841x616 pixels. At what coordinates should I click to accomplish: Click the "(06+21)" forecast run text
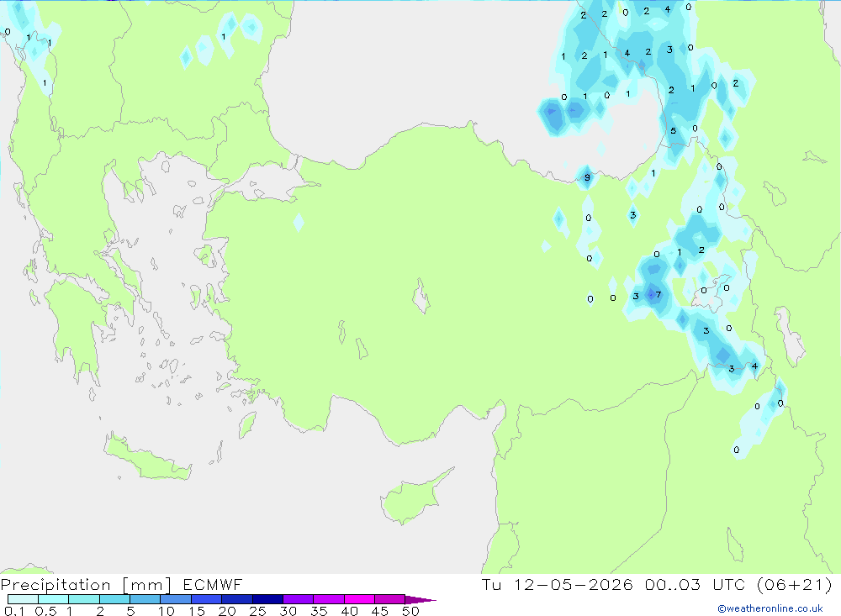click(795, 585)
